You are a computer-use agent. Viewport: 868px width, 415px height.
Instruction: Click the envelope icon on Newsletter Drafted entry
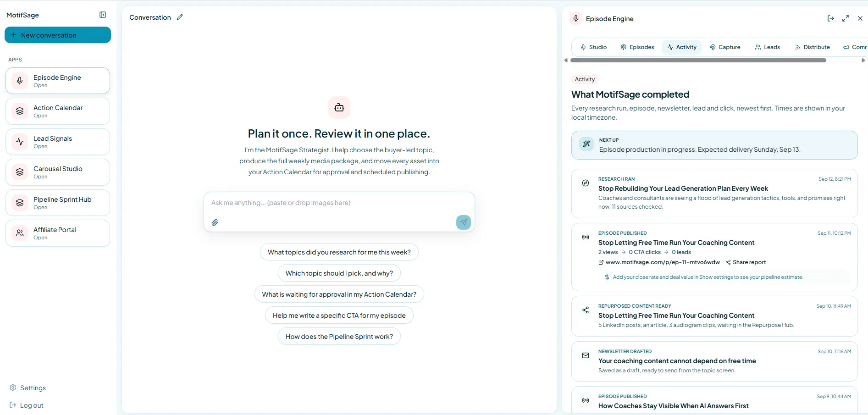click(x=586, y=355)
